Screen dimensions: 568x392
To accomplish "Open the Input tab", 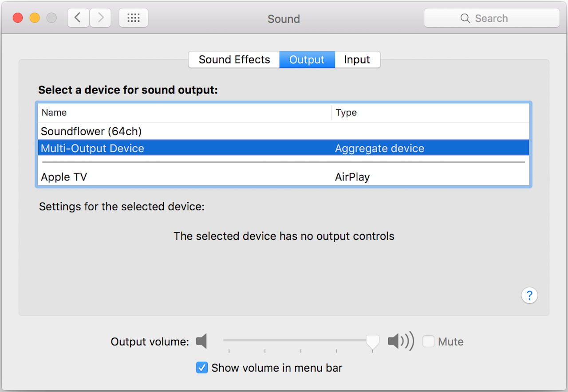I will pyautogui.click(x=357, y=60).
